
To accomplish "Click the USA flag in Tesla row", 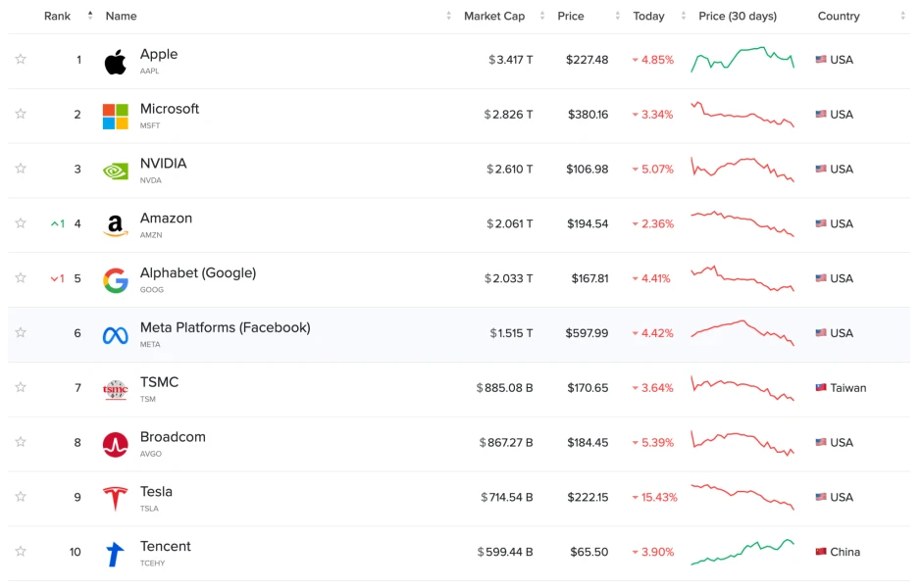I will [821, 497].
